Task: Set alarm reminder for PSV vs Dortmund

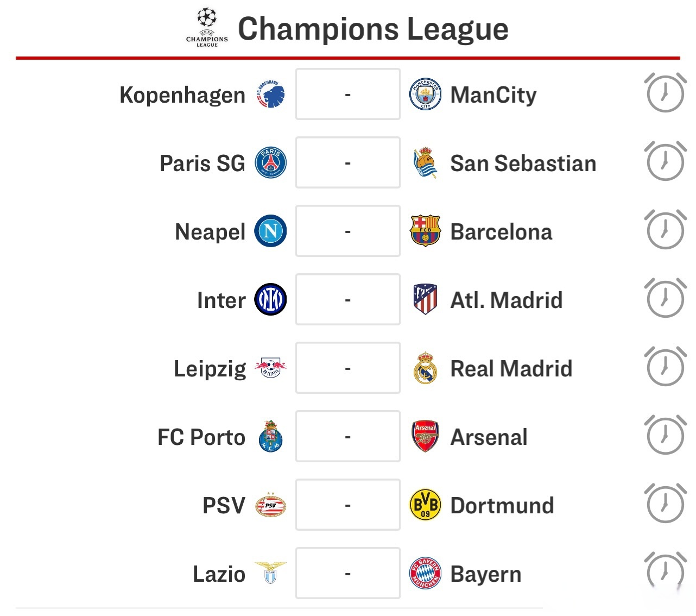Action: coord(665,504)
